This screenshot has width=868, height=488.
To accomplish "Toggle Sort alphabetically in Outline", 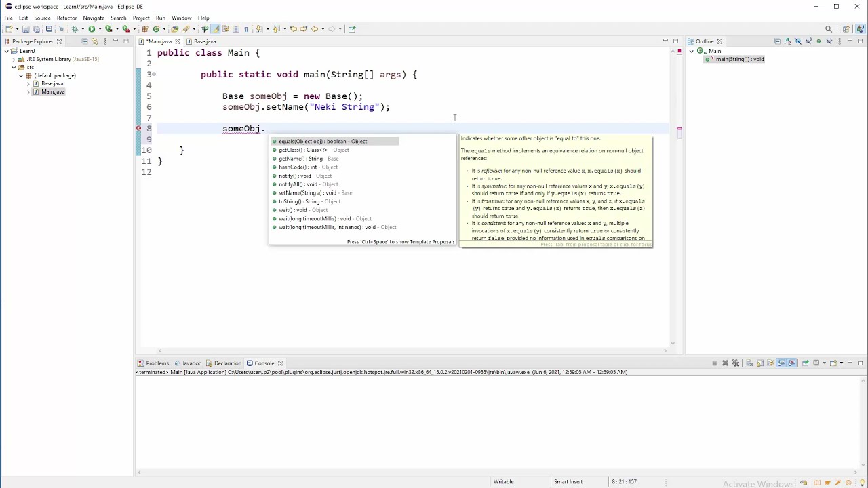I will (787, 41).
